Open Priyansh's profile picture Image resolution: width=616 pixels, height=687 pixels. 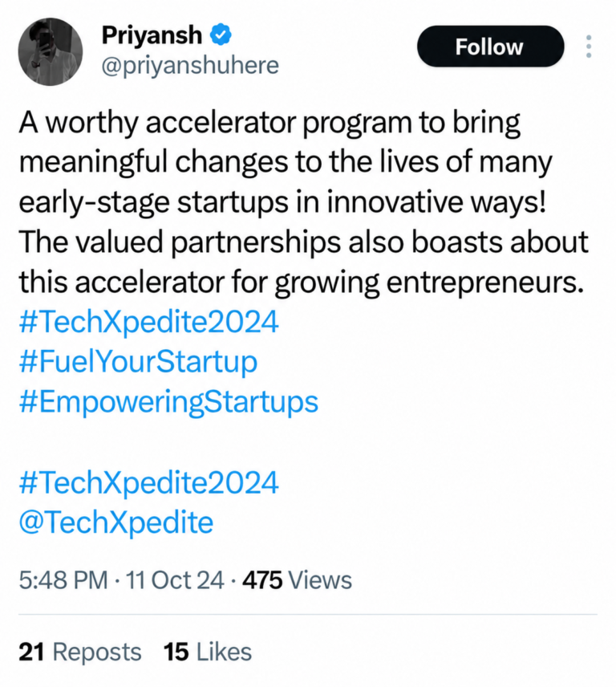(x=51, y=51)
